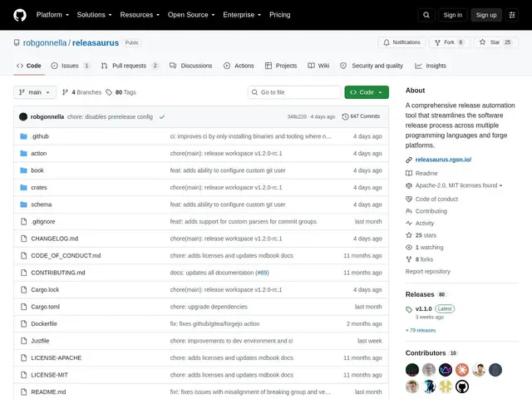
Task: Open the Cargo.toml file
Action: (x=46, y=307)
